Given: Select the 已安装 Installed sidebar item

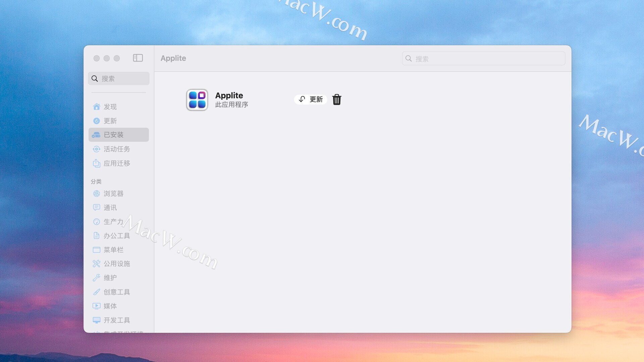Looking at the screenshot, I should (x=113, y=135).
